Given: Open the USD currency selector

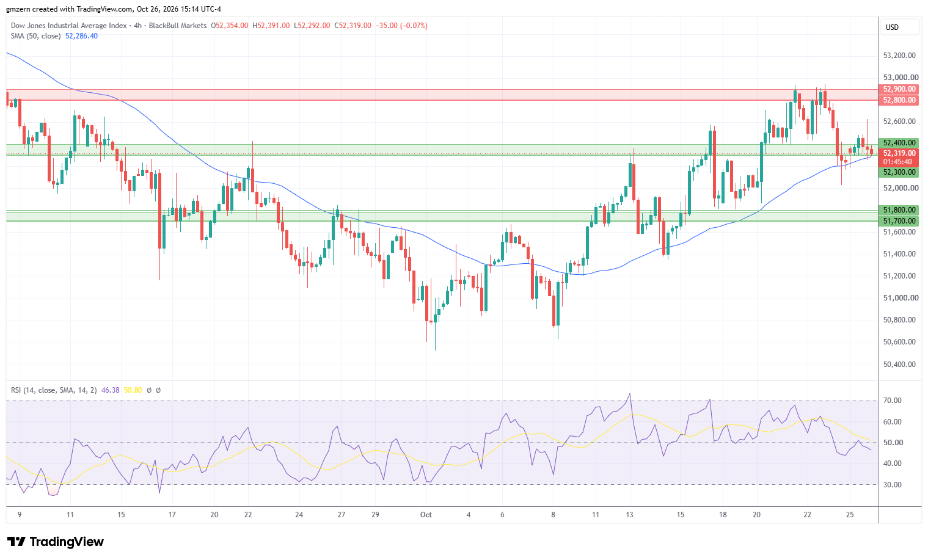Looking at the screenshot, I should point(901,27).
